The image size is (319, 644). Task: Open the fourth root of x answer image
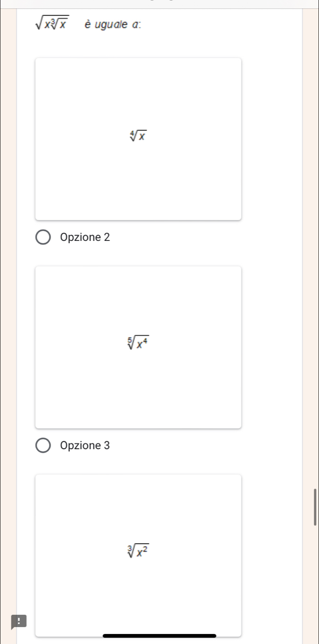point(138,139)
